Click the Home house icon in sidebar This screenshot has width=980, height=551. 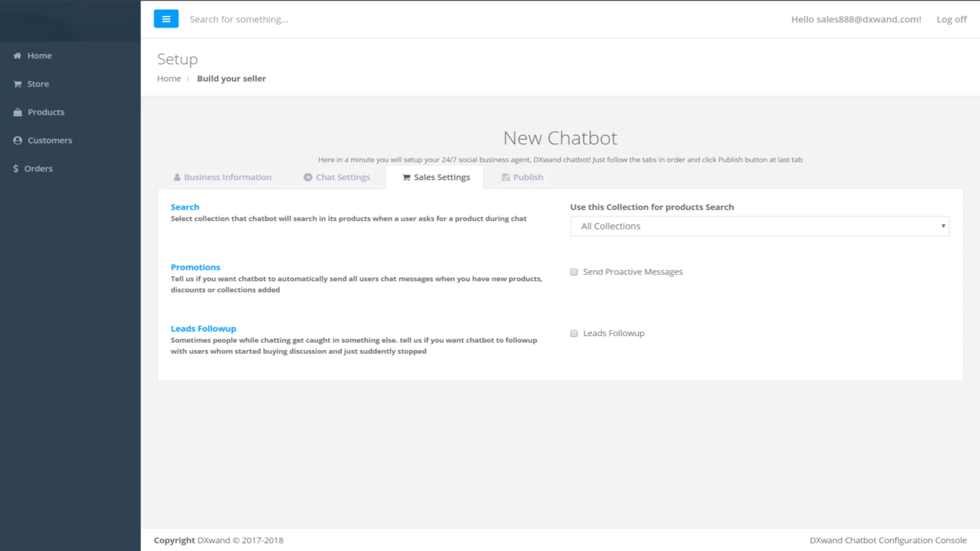[x=17, y=56]
